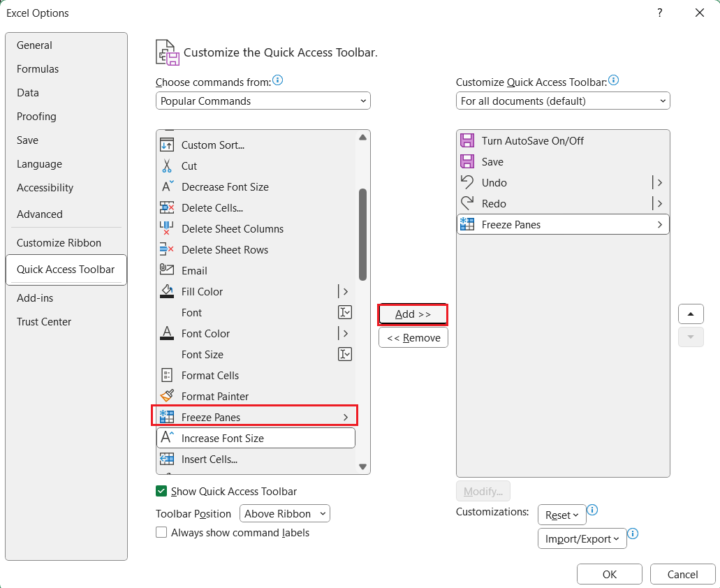Click the Fill Color bucket icon
This screenshot has height=588, width=720.
pos(167,291)
